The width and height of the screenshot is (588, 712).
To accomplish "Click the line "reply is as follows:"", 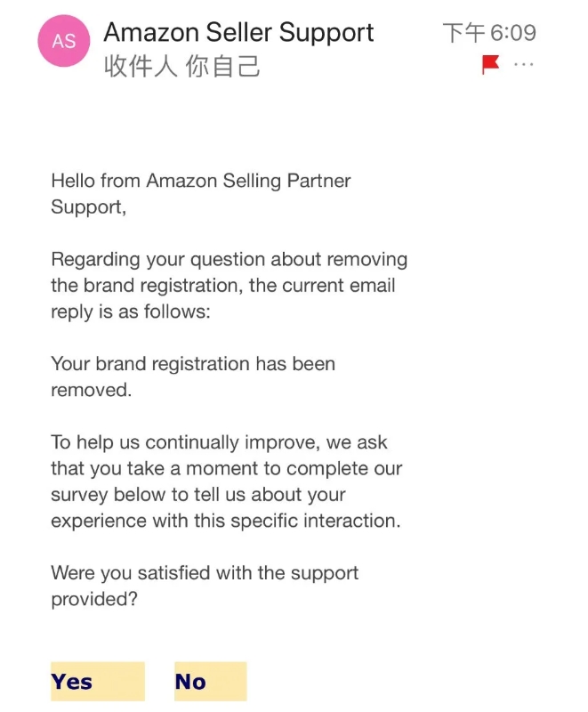I will click(130, 312).
